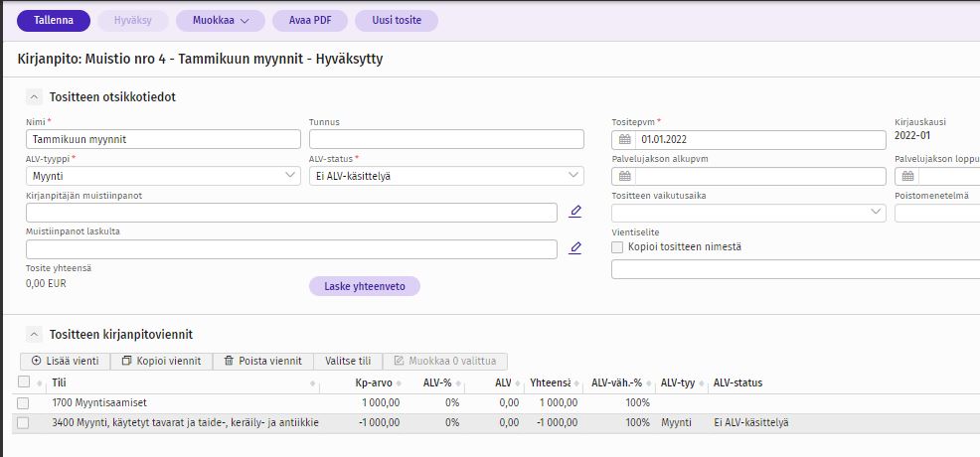Select the 3400 Myynti row checkbox
The image size is (980, 457).
coord(23,422)
